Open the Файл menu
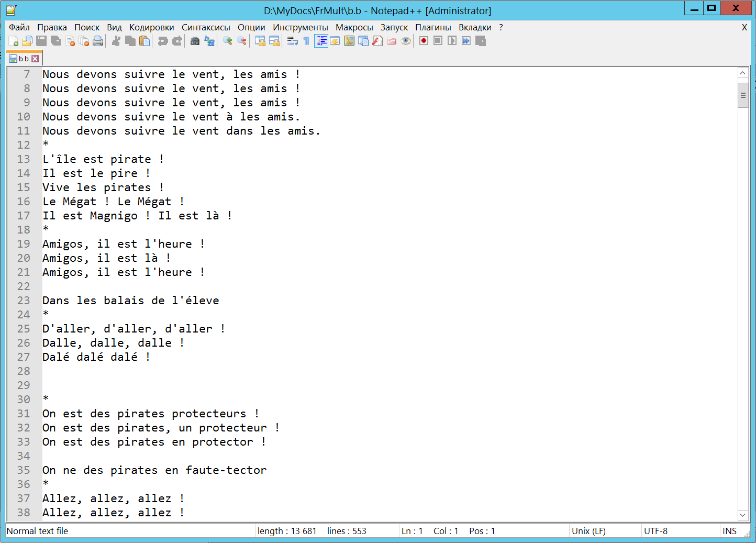 (x=19, y=27)
